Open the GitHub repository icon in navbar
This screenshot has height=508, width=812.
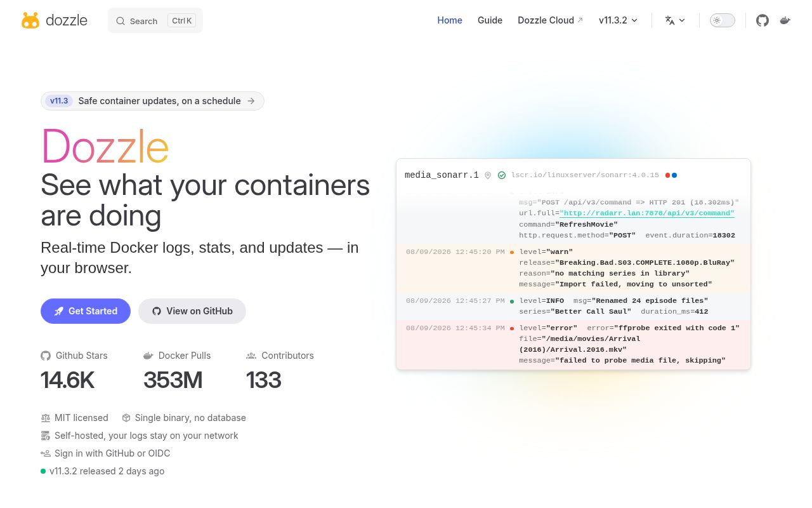(x=763, y=20)
